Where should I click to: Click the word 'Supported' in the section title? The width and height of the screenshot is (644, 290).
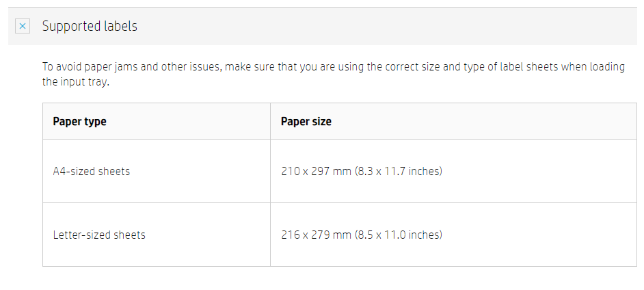coord(70,27)
